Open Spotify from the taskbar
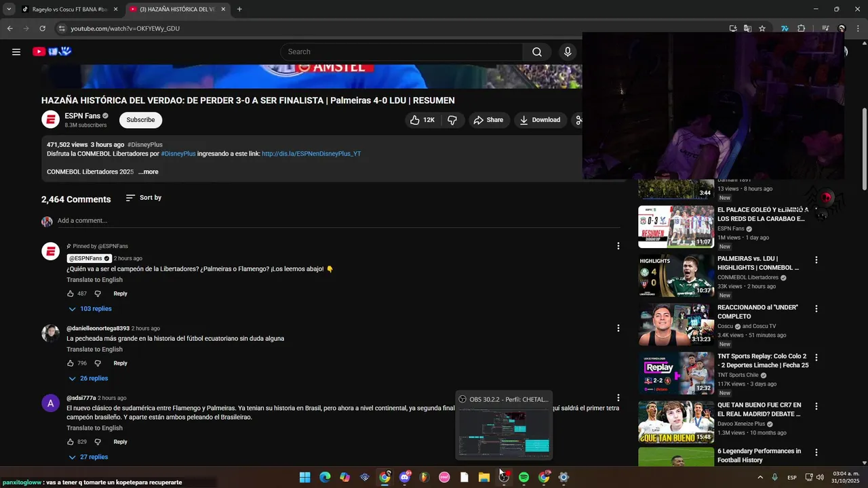The image size is (868, 488). [x=524, y=477]
